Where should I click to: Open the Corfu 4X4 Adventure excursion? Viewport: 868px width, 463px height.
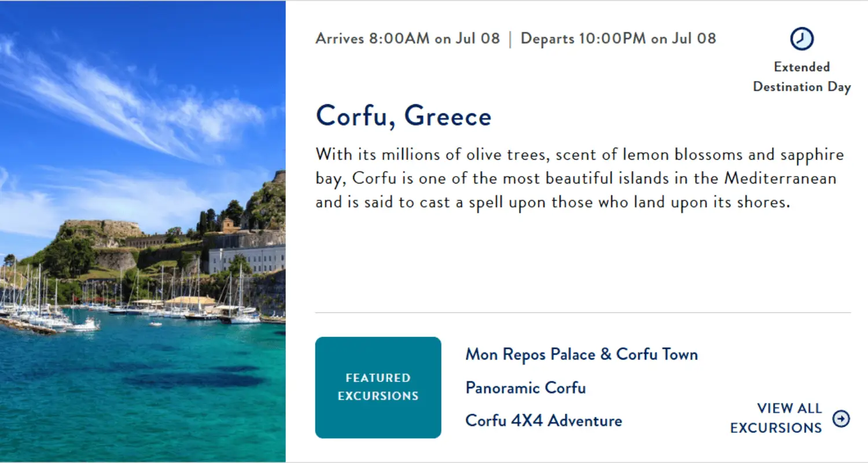coord(543,420)
